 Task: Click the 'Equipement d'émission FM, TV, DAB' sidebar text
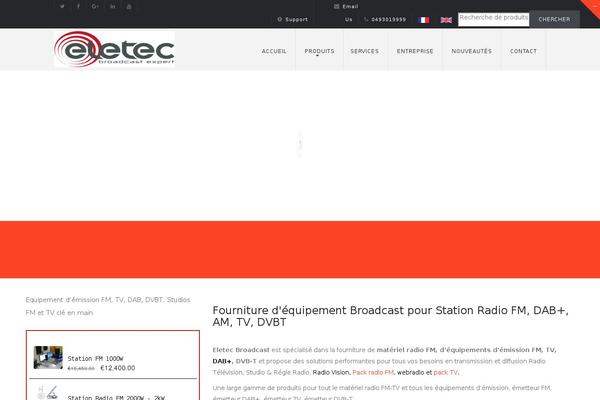point(108,306)
